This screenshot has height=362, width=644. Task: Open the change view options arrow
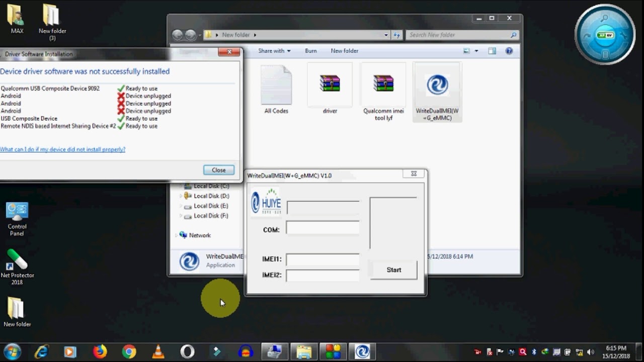476,51
